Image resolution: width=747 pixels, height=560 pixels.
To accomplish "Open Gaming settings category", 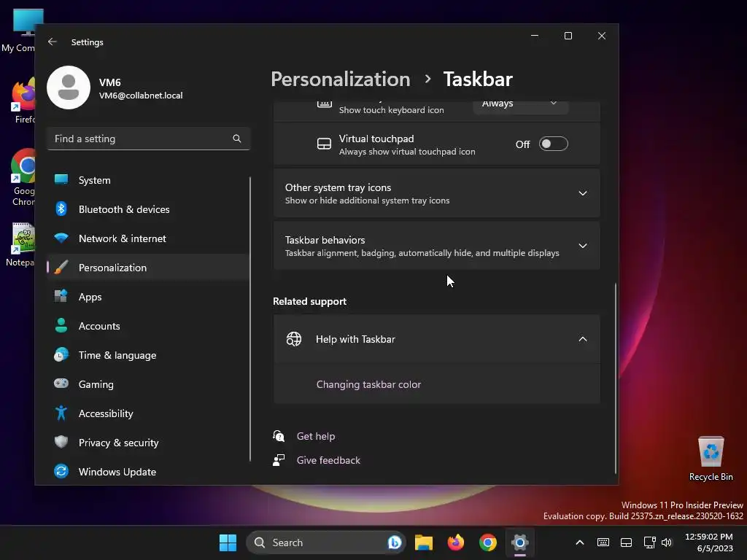I will pos(148,384).
